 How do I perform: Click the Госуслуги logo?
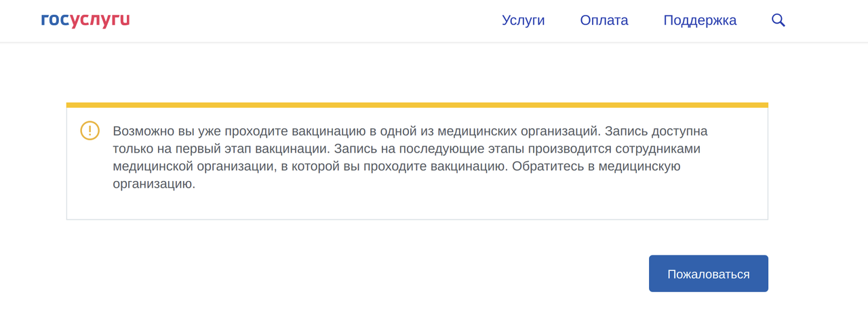[85, 20]
